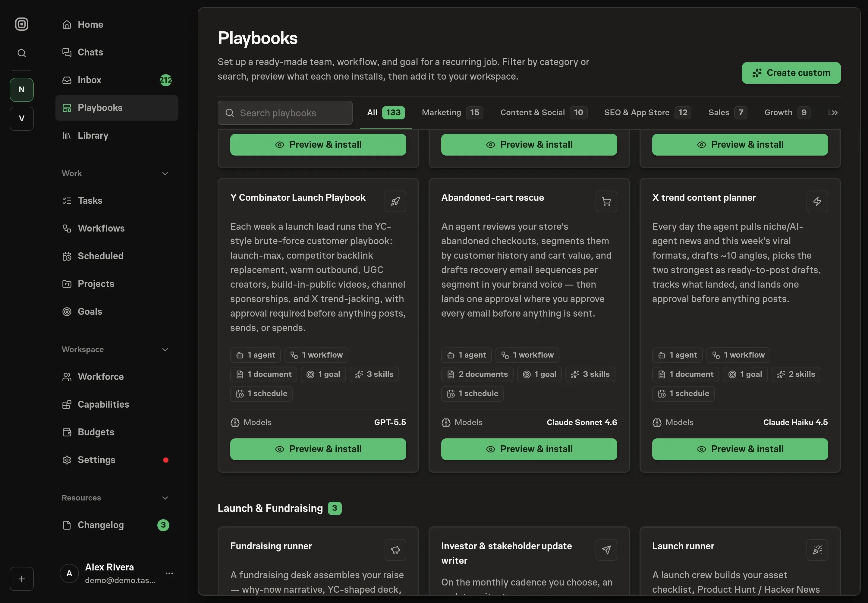Add a new workspace with plus button
The image size is (868, 603).
coord(21,579)
